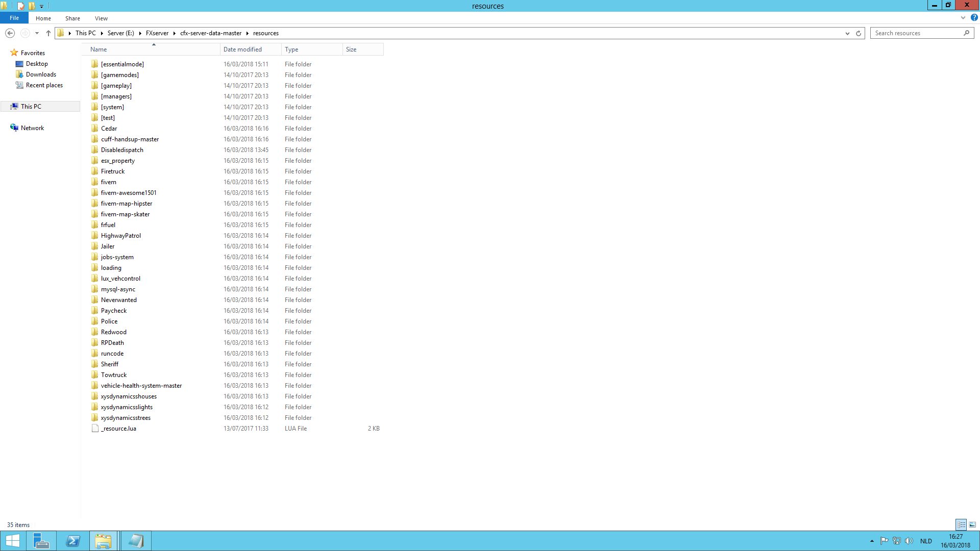This screenshot has width=980, height=551.
Task: Select the _resource.lua file icon
Action: (x=95, y=428)
